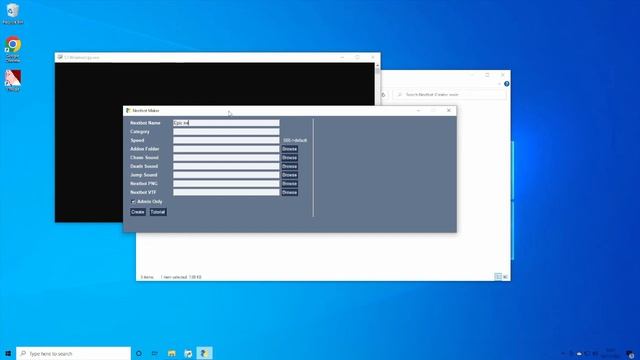Click the active Python taskbar icon
This screenshot has height=360, width=640.
(x=204, y=353)
